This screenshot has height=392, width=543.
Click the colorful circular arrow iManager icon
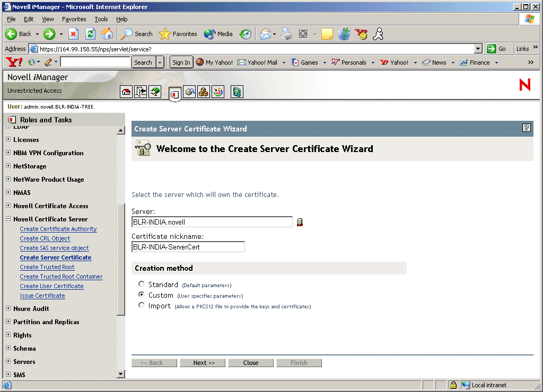coord(218,92)
